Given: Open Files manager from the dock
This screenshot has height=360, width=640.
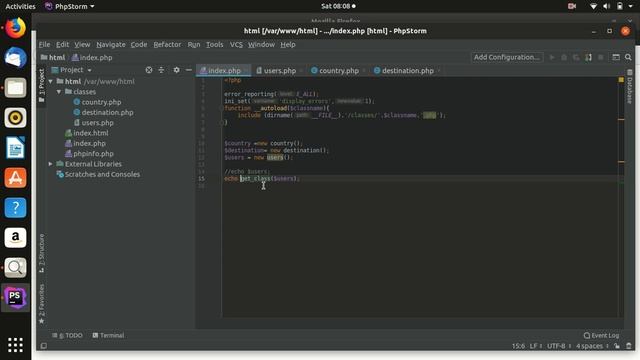Looking at the screenshot, I should click(x=16, y=88).
